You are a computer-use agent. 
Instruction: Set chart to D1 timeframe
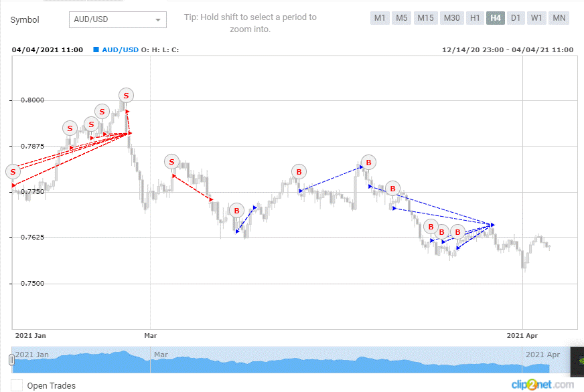coord(516,18)
